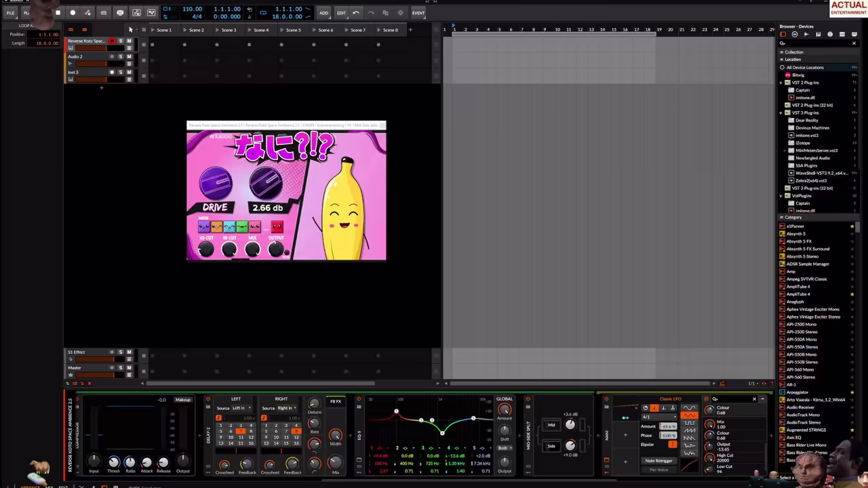
Task: Click the Note Retrigger button
Action: 658,461
